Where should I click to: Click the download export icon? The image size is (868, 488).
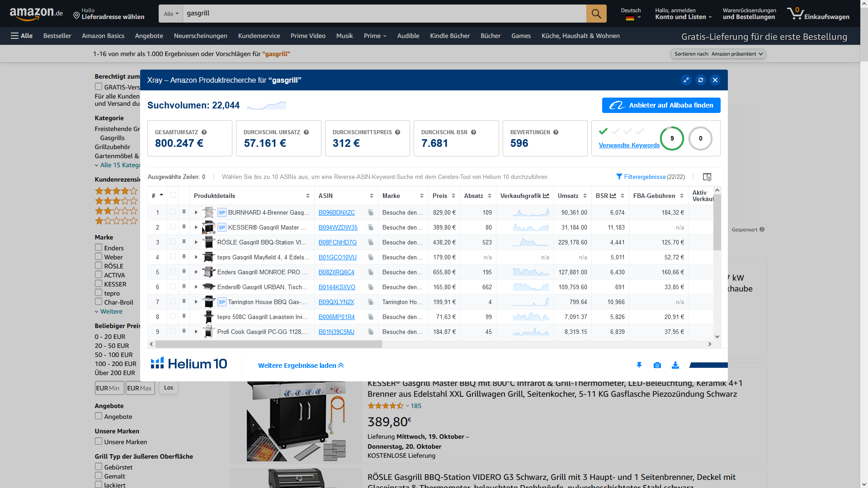coord(675,365)
